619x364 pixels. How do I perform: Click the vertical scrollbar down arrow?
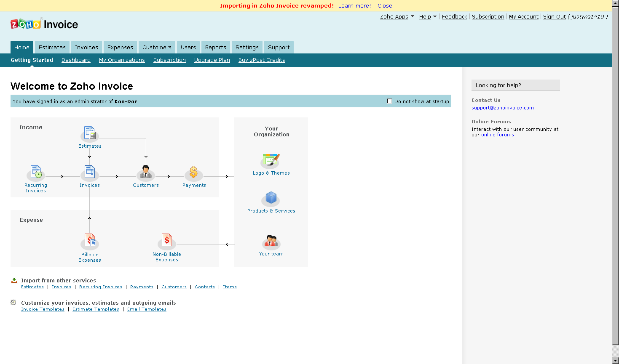[616, 361]
